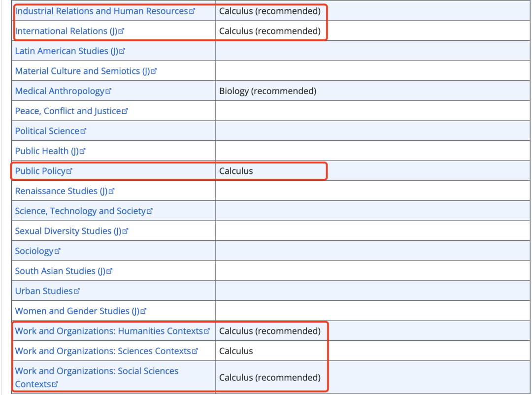Screen dimensions: 532x395
Task: Select the Sociology program link
Action: tap(34, 251)
